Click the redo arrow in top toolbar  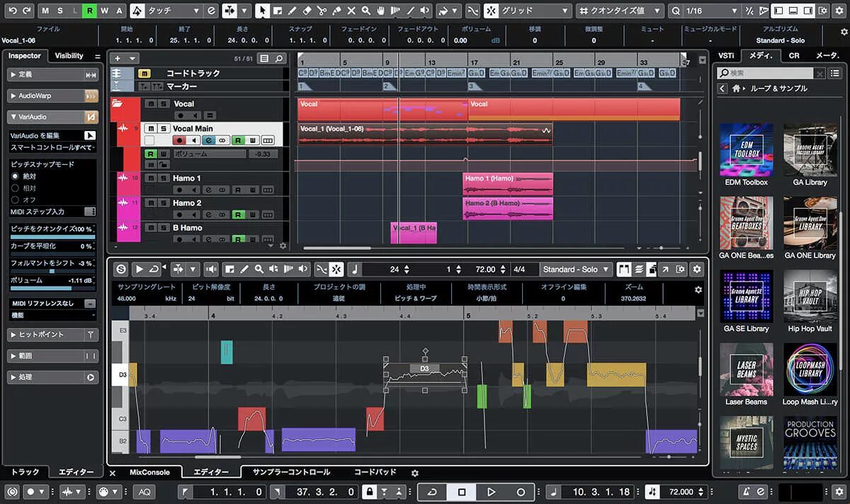point(25,11)
